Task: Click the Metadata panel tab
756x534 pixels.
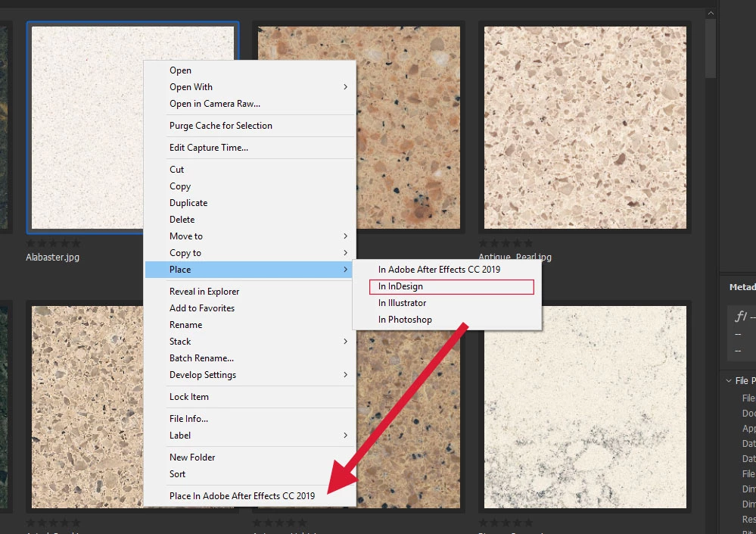Action: tap(742, 287)
